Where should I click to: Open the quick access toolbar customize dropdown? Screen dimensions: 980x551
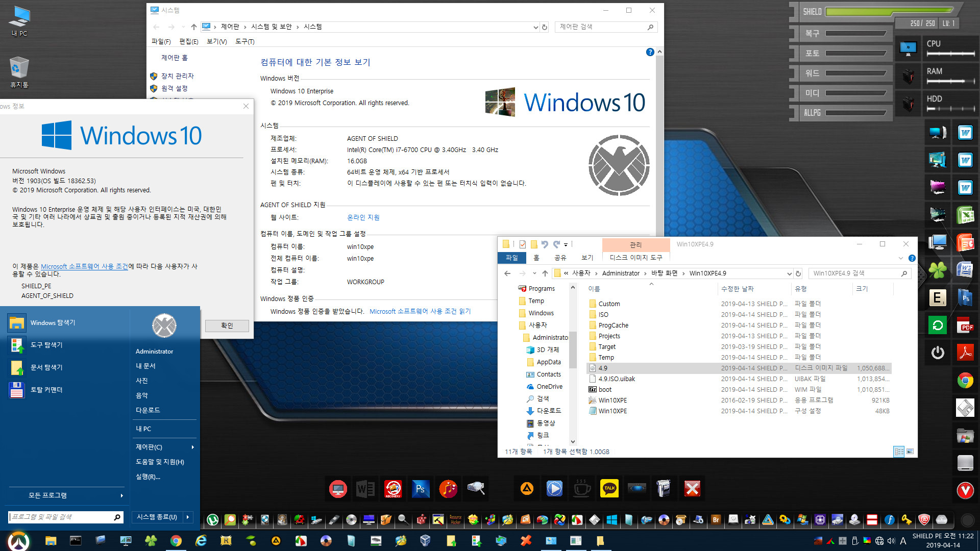(566, 245)
